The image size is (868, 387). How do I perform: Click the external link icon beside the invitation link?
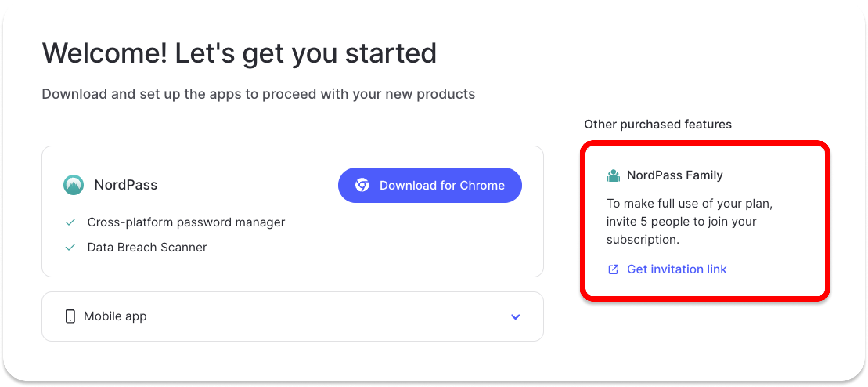point(613,269)
